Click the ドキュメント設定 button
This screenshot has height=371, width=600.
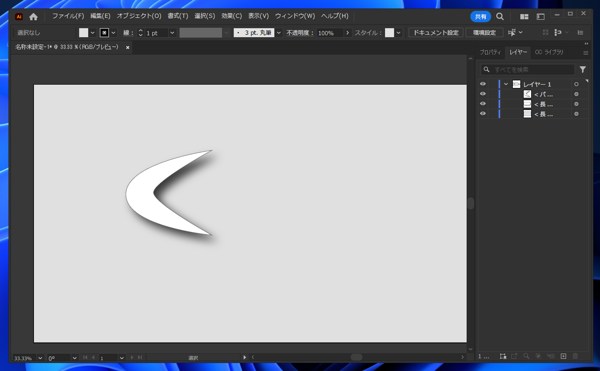click(x=436, y=33)
